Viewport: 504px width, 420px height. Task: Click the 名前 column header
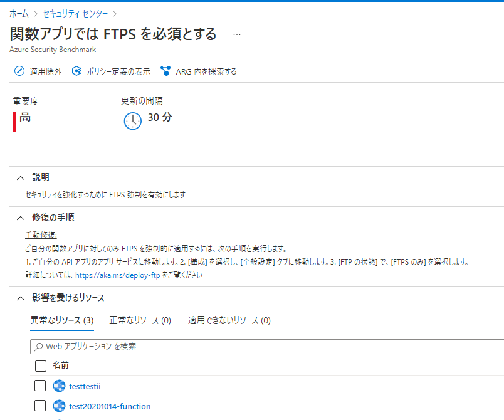click(61, 365)
